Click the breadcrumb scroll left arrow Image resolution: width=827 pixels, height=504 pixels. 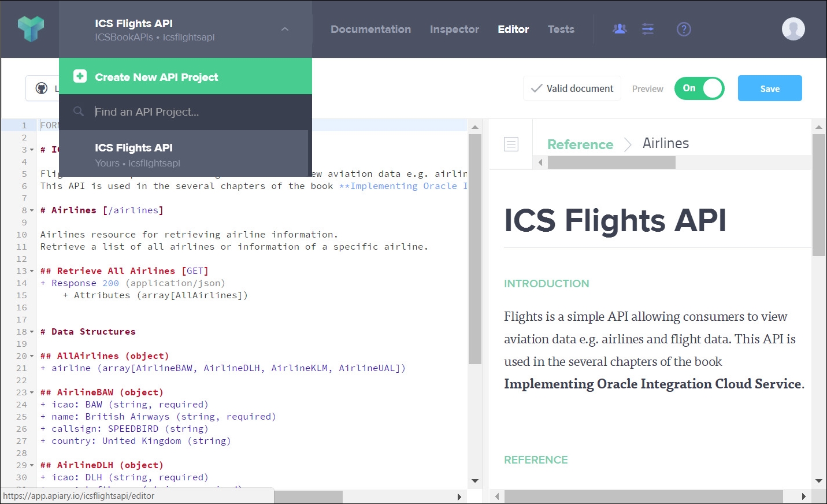540,162
